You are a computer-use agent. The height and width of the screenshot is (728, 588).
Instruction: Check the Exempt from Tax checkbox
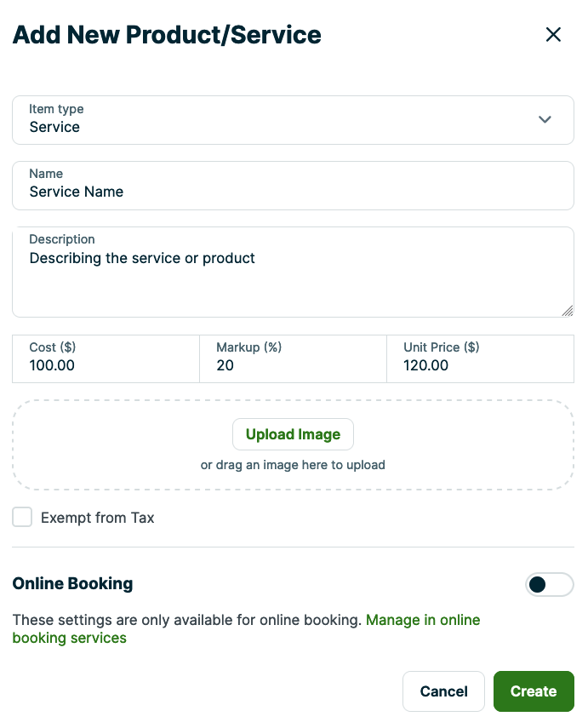click(22, 517)
